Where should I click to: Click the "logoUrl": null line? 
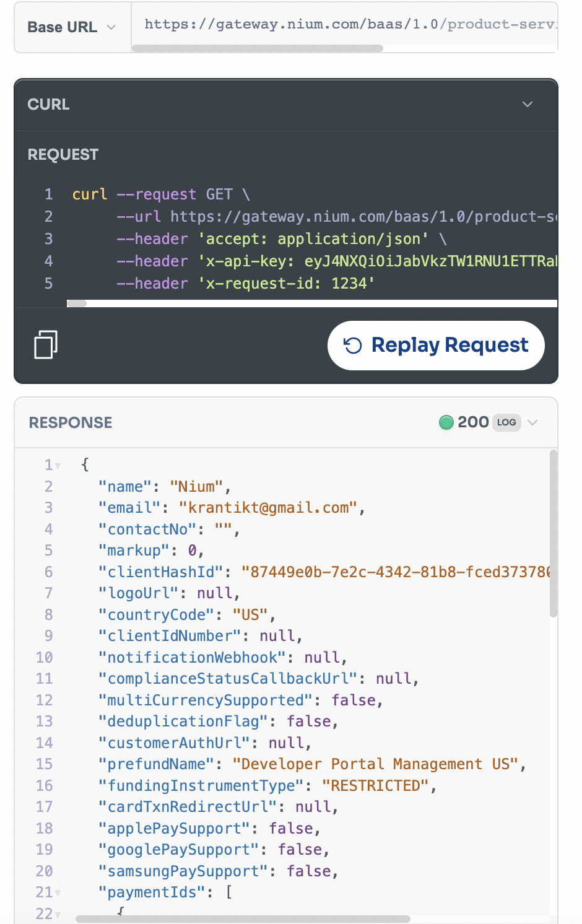(x=169, y=593)
